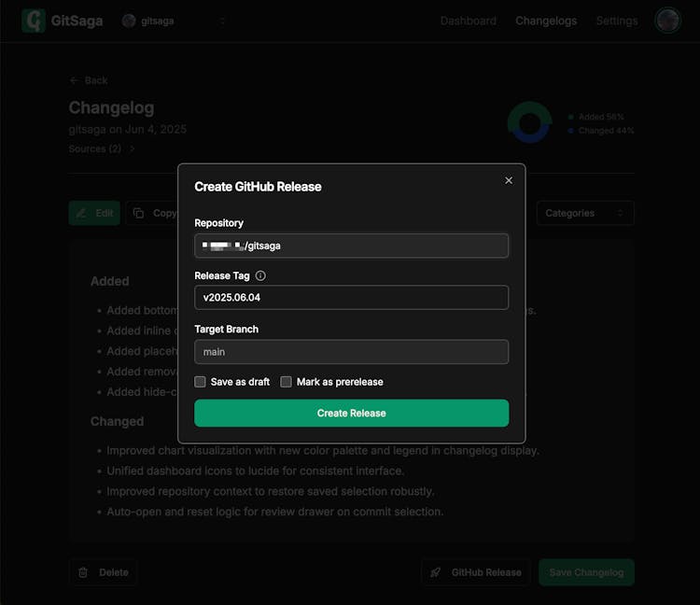Open the Settings nav item

point(616,21)
